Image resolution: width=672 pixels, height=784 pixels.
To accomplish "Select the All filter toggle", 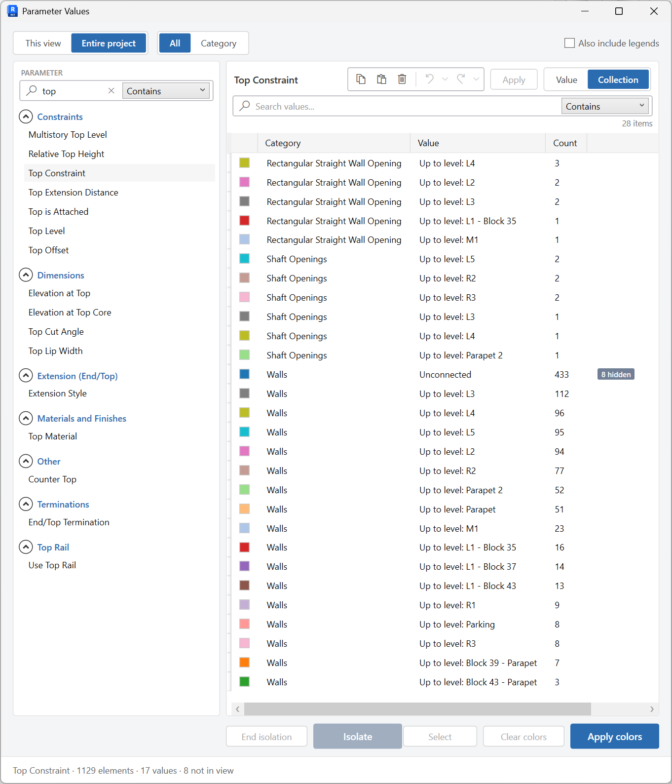I will click(175, 43).
